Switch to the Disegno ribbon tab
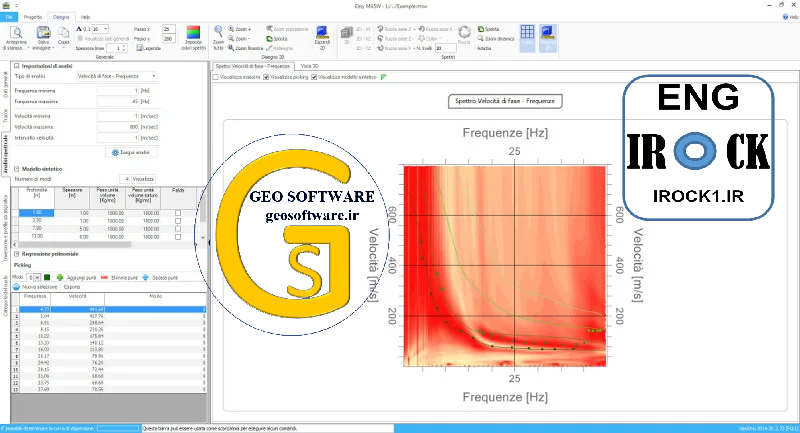Screen dimensions: 800x433 (x=61, y=17)
